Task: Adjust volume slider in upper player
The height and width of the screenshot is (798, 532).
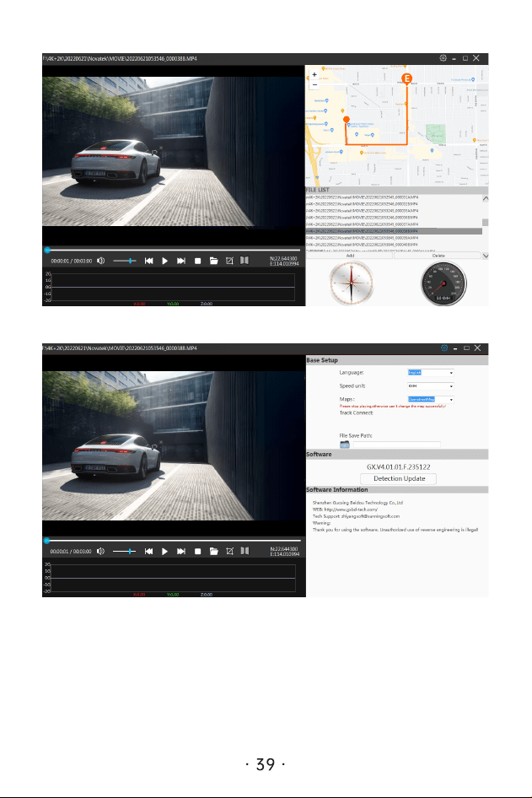Action: tap(124, 261)
